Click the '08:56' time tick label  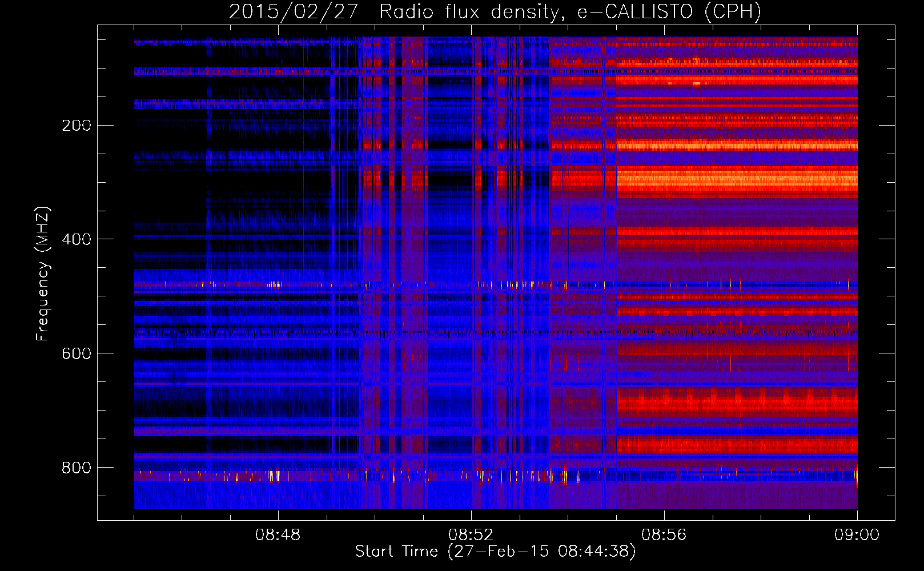(664, 535)
